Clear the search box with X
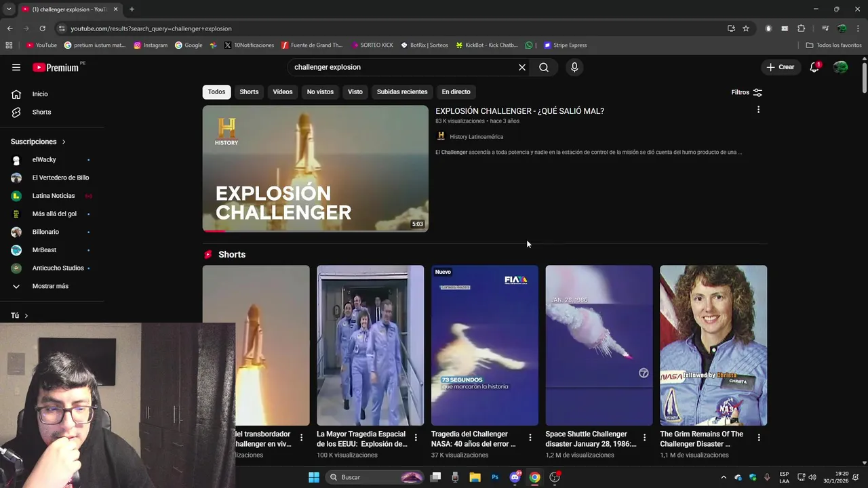This screenshot has width=868, height=488. (x=522, y=67)
